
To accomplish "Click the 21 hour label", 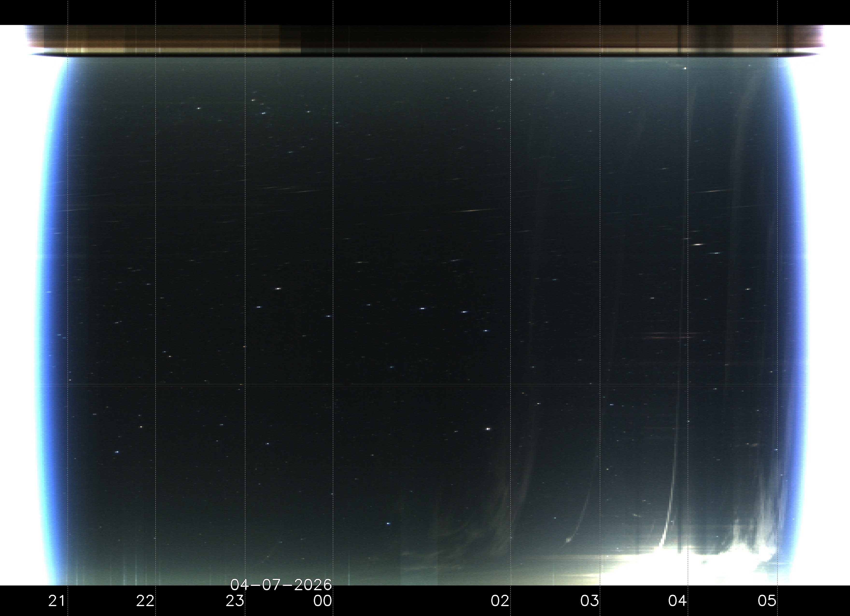I will 56,601.
